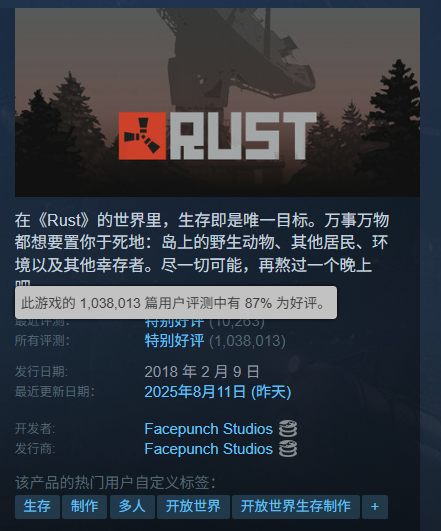Open developer Facepunch Studios link

pos(208,429)
